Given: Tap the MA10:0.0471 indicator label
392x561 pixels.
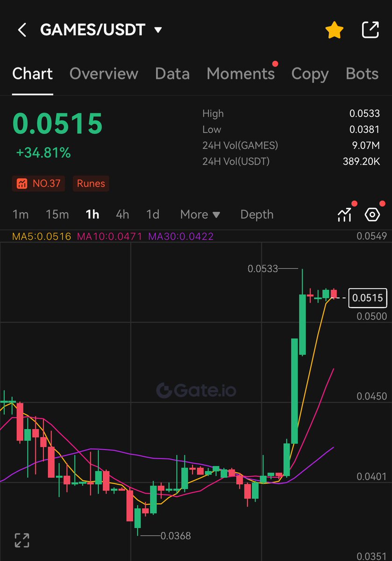Looking at the screenshot, I should (109, 237).
